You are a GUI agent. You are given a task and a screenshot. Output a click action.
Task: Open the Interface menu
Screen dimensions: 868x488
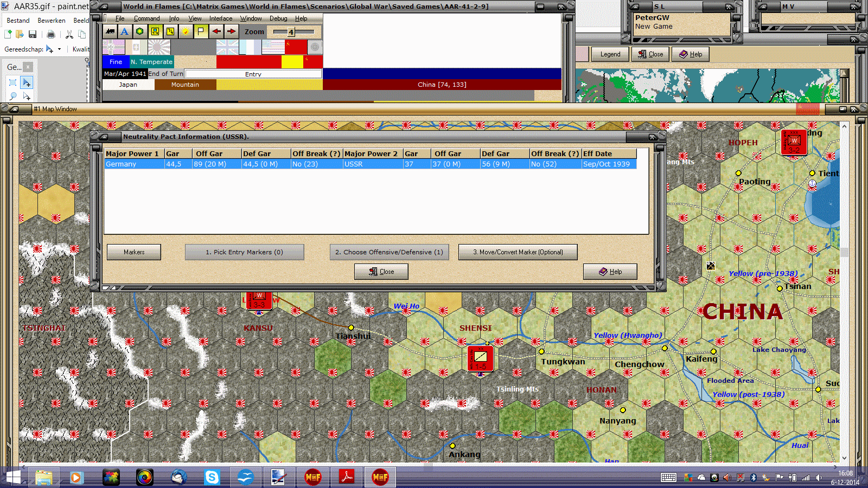(221, 18)
